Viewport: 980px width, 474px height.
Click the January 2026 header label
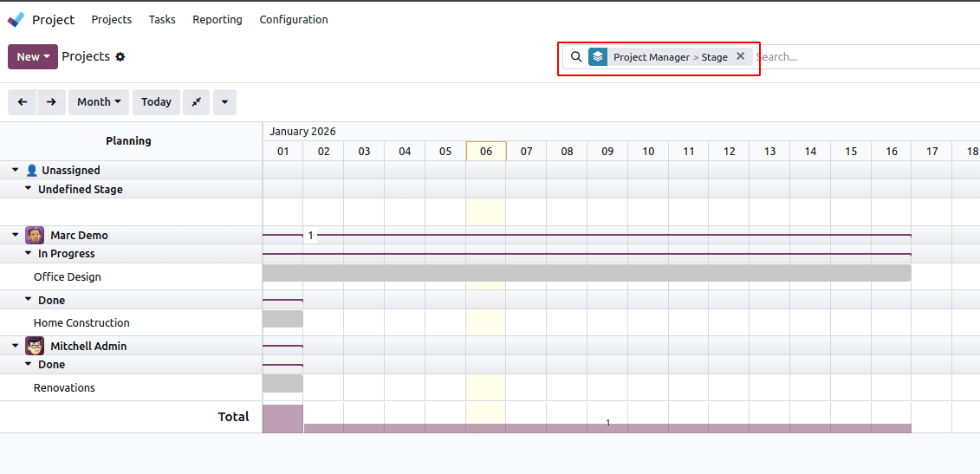pyautogui.click(x=302, y=132)
